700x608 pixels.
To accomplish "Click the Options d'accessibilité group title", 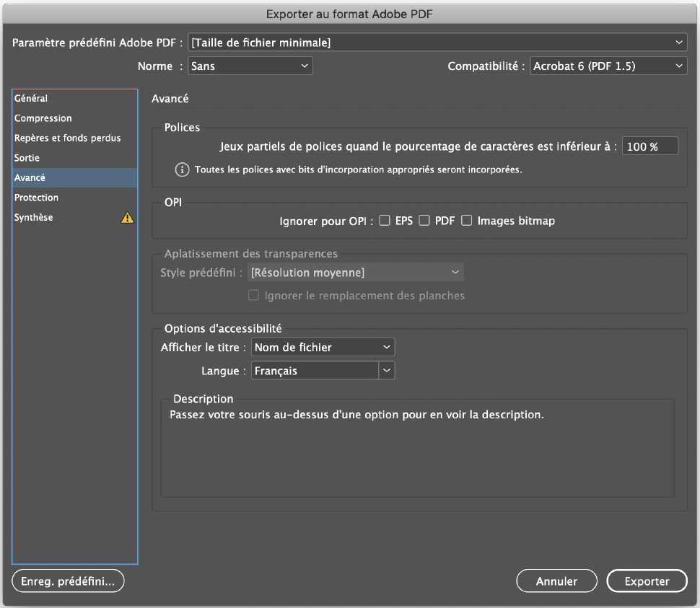I will click(x=223, y=329).
